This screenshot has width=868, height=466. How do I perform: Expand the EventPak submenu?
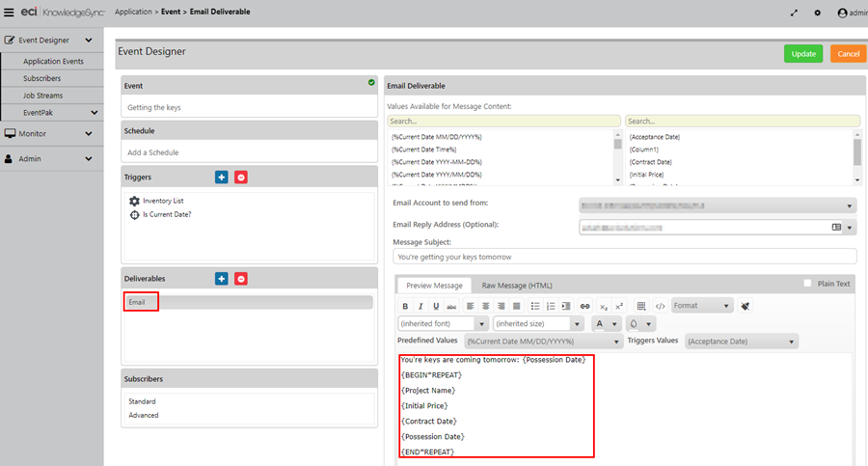click(95, 113)
